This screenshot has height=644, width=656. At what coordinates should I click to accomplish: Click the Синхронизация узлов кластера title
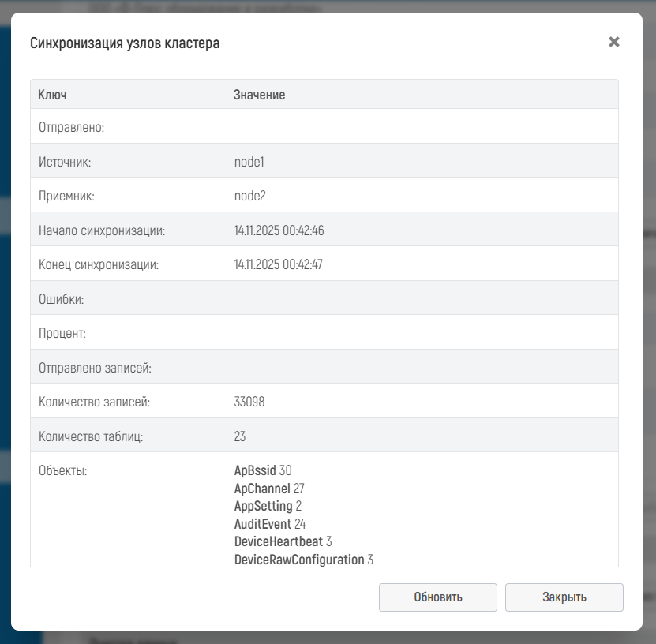[x=125, y=43]
